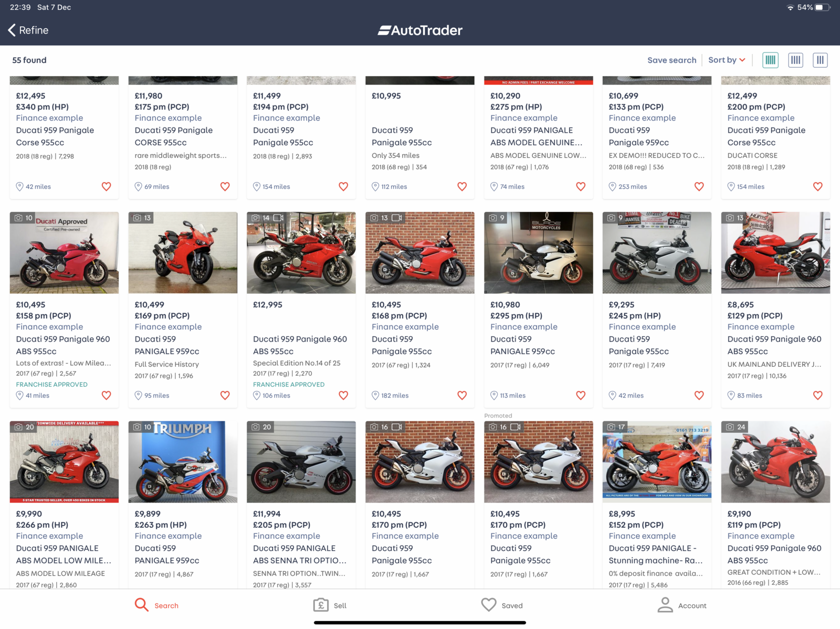Open the £9,899 PANIGALE 959cc title
Image resolution: width=840 pixels, height=629 pixels.
pos(167,555)
